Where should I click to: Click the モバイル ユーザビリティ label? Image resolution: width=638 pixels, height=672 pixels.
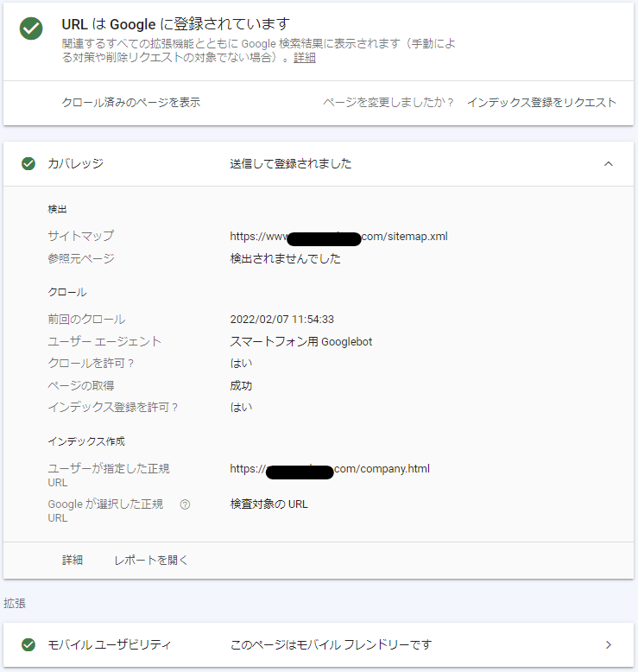pos(110,644)
